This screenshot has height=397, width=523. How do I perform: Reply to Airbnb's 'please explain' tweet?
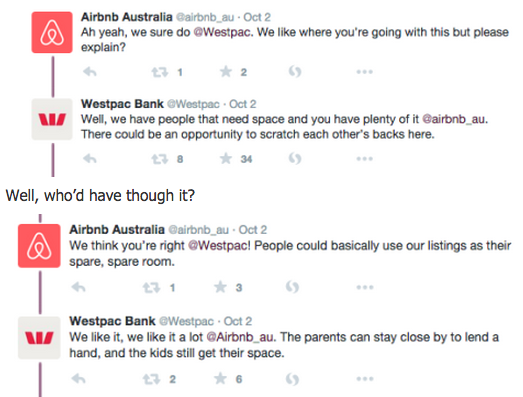90,72
